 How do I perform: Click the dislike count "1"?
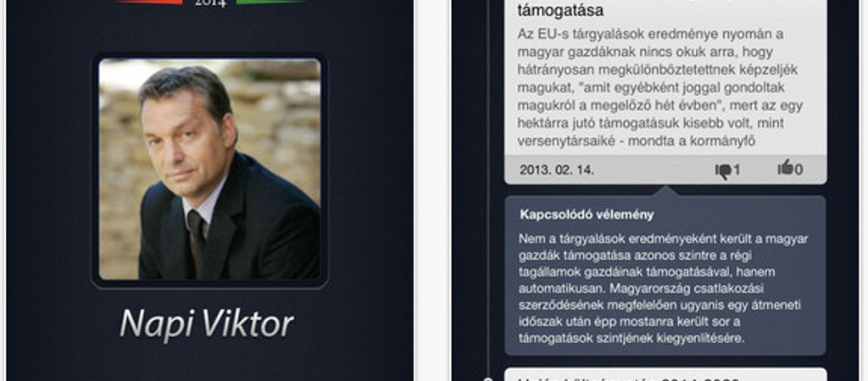737,170
